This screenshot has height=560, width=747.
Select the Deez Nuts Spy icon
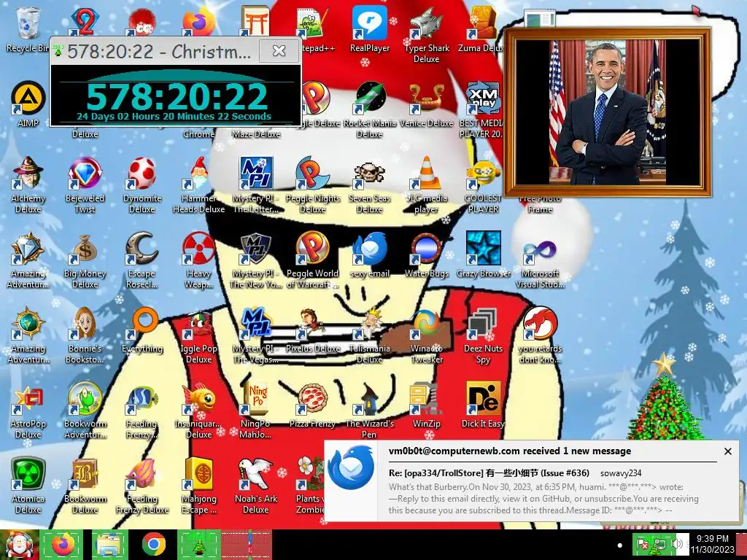tap(483, 323)
